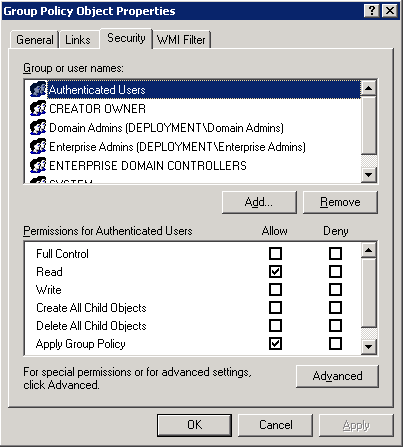
Task: Click the Enterprise Admins group icon
Action: pos(38,146)
